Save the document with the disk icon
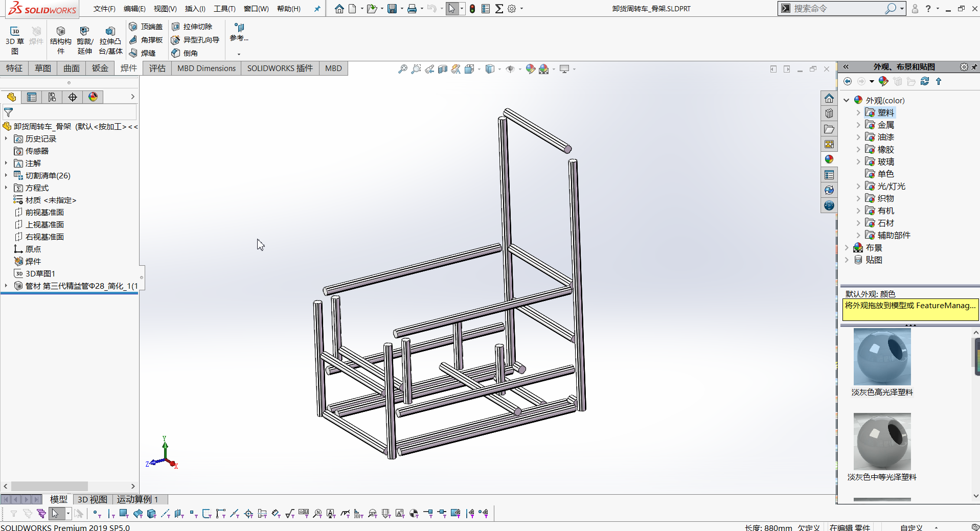The image size is (980, 531). pos(392,9)
